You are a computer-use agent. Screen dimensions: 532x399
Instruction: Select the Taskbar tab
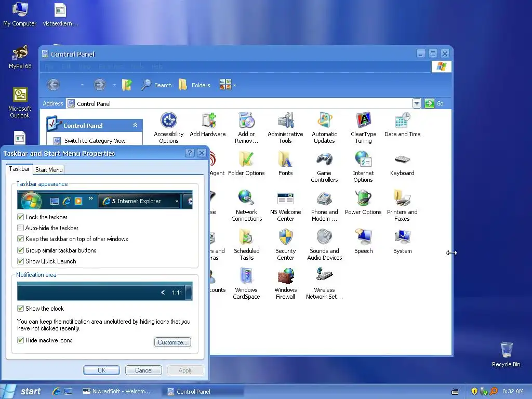19,169
